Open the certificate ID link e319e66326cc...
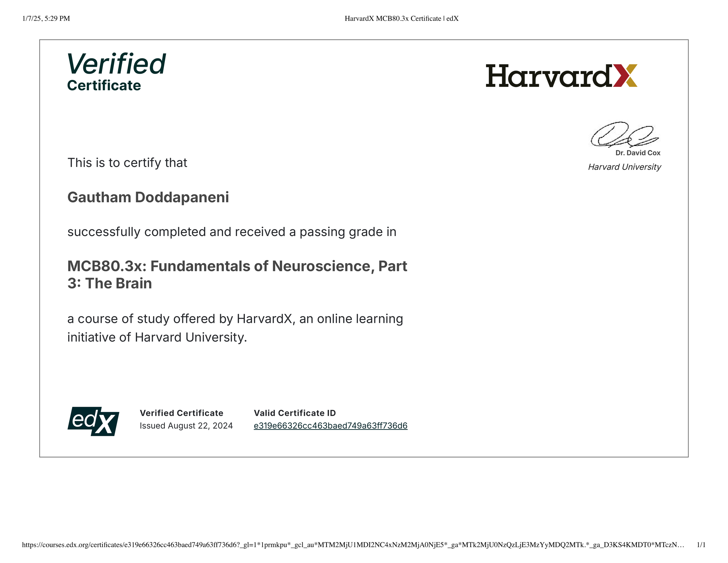The width and height of the screenshot is (728, 563). click(330, 426)
